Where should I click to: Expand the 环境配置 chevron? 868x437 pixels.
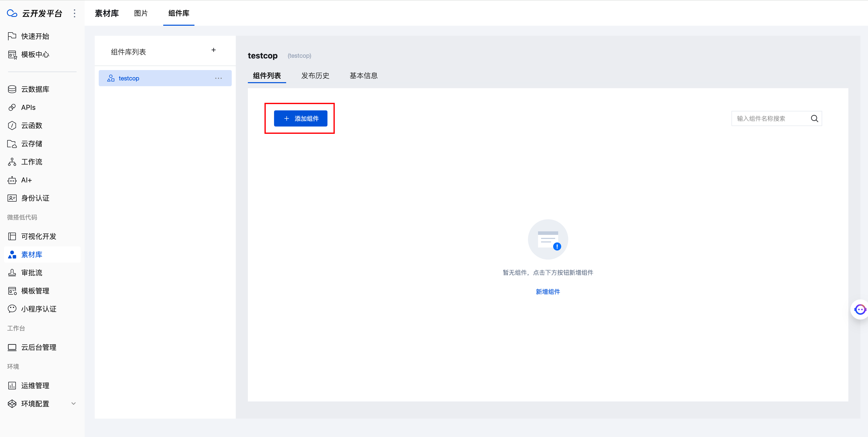[74, 403]
